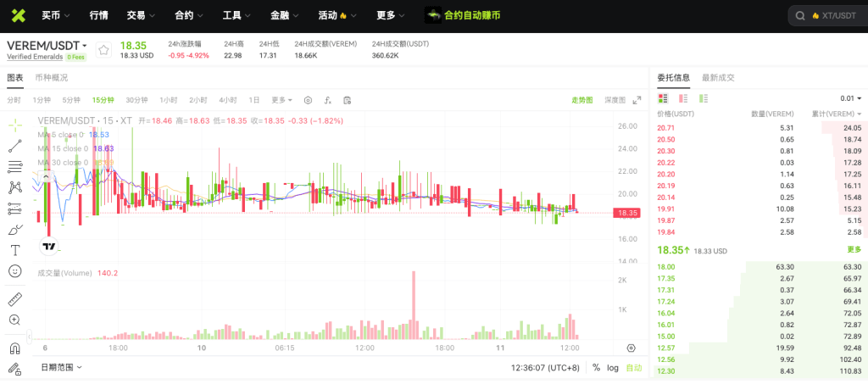Select the horizontal lines Fibonacci tool

point(15,167)
